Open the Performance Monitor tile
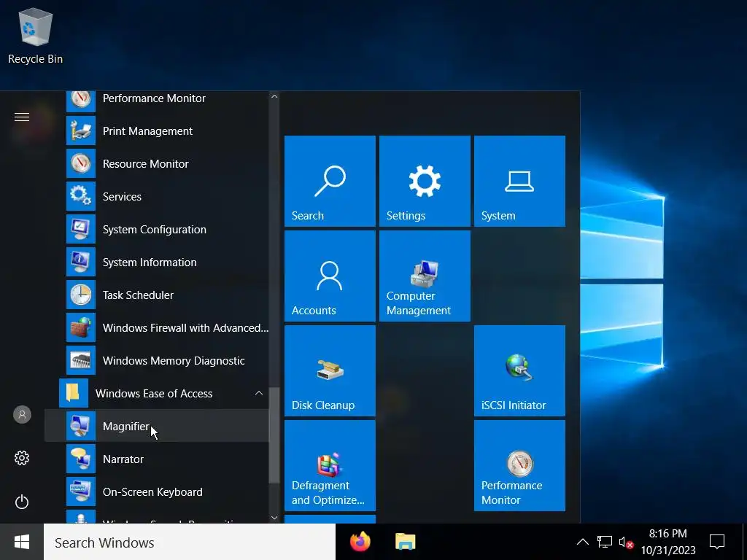The height and width of the screenshot is (560, 747). click(x=519, y=465)
